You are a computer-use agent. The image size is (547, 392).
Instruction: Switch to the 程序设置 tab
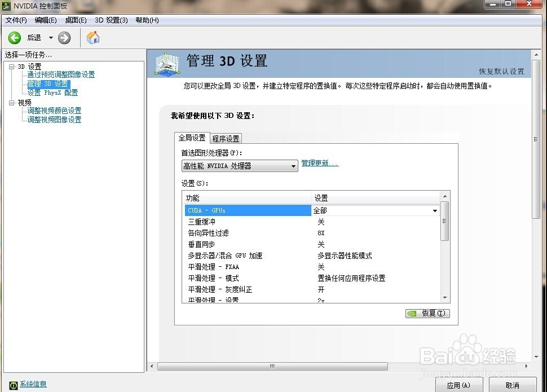click(x=226, y=139)
